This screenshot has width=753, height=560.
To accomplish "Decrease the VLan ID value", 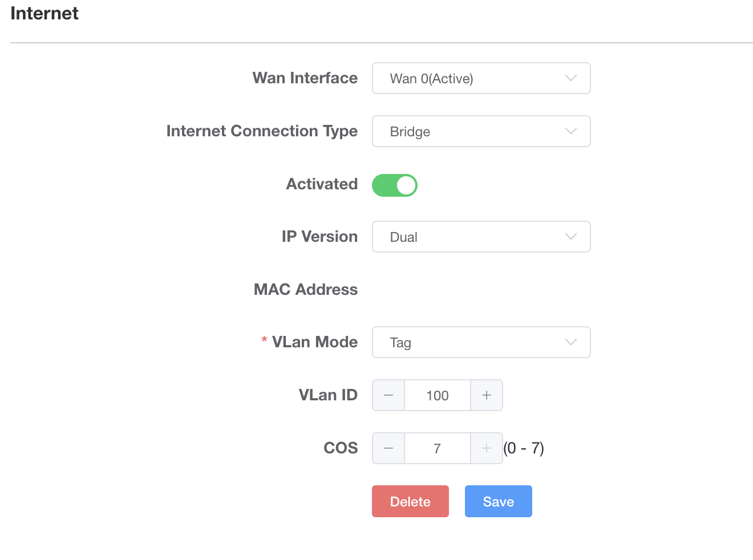I will tap(388, 395).
